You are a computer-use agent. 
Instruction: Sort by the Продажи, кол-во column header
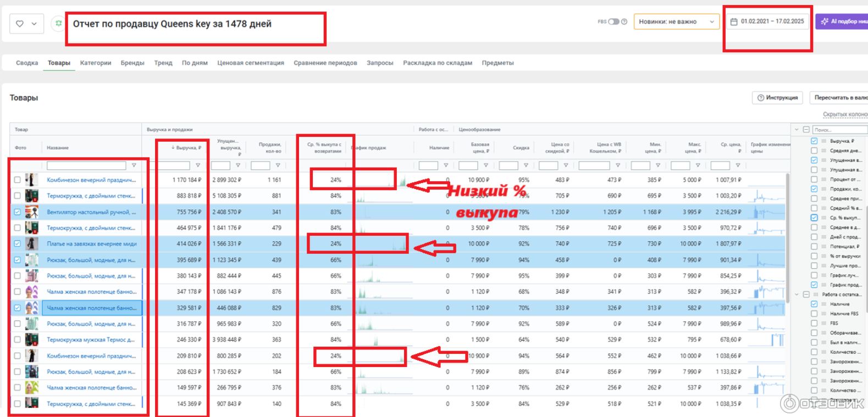270,148
